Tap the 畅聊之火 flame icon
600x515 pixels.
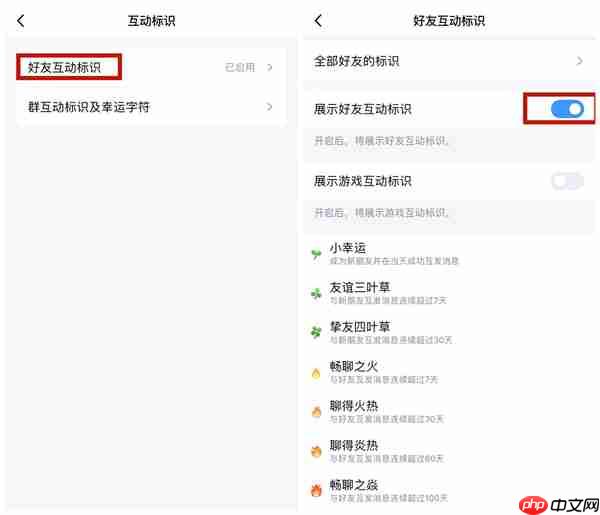coord(316,373)
